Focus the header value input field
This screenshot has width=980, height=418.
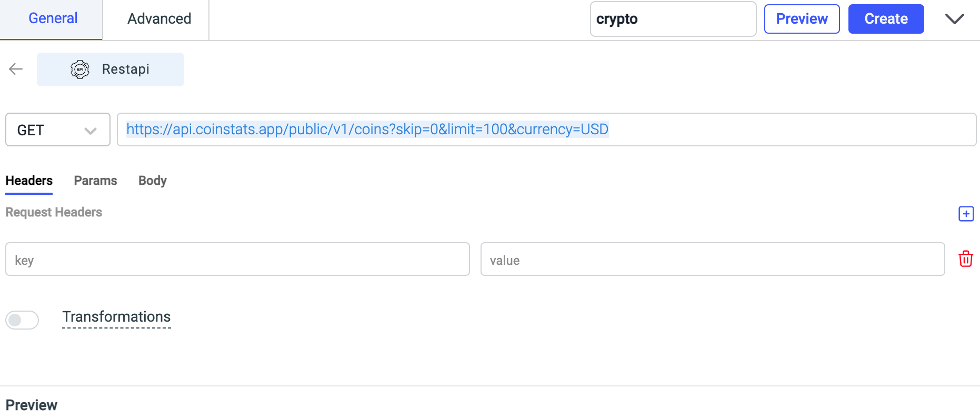tap(713, 259)
